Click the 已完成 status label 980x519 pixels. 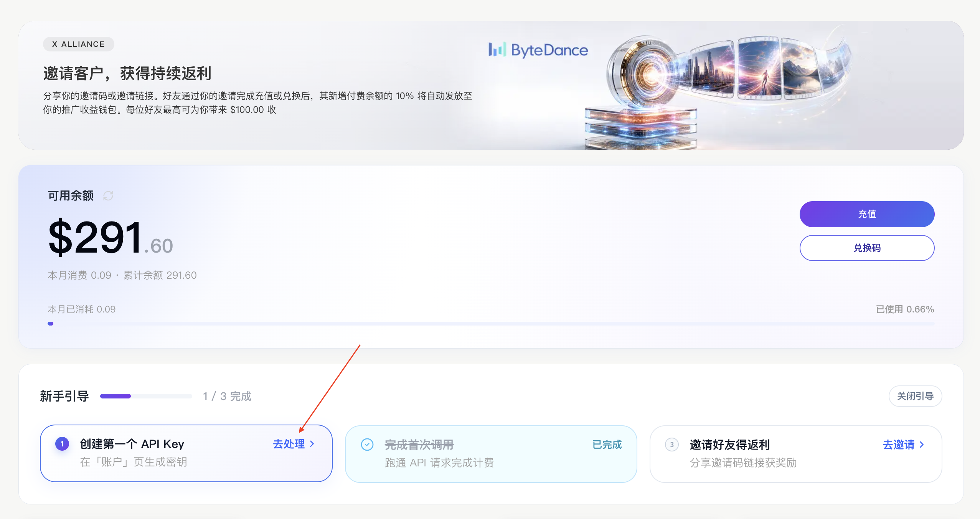click(x=607, y=445)
